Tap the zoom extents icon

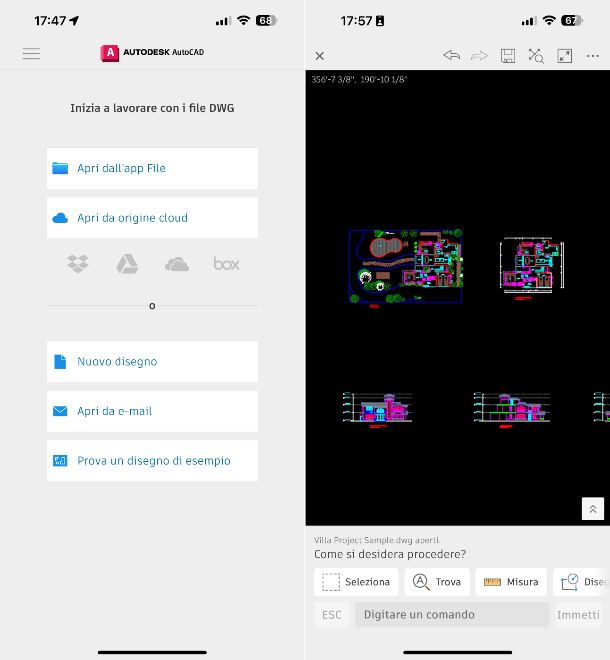(536, 56)
